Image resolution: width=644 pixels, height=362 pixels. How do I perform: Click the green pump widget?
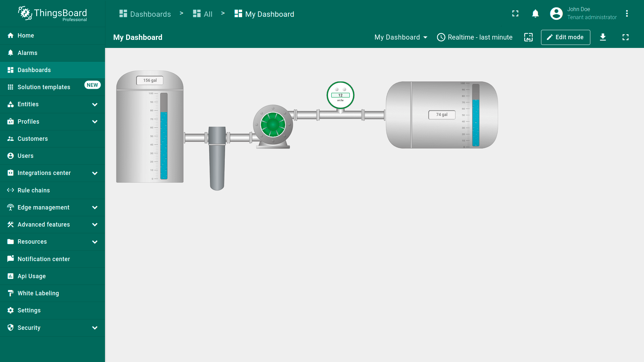click(273, 125)
